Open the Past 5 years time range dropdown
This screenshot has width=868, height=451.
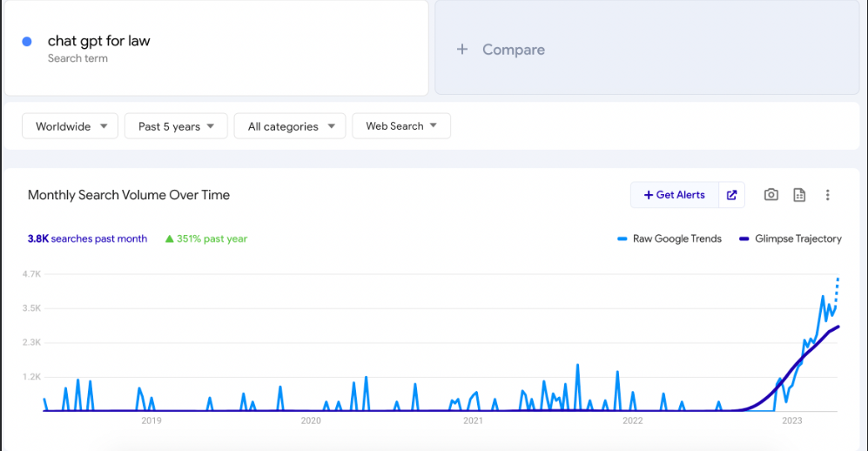click(176, 126)
